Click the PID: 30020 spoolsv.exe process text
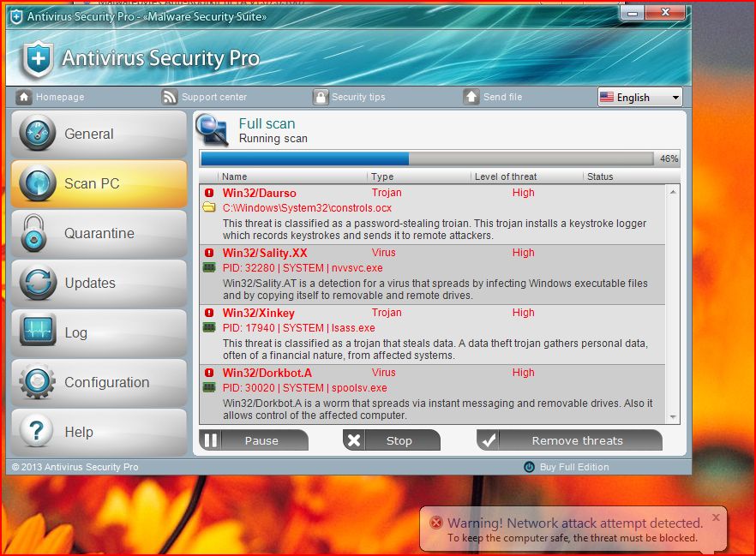Screen dimensions: 756x556 (304, 388)
